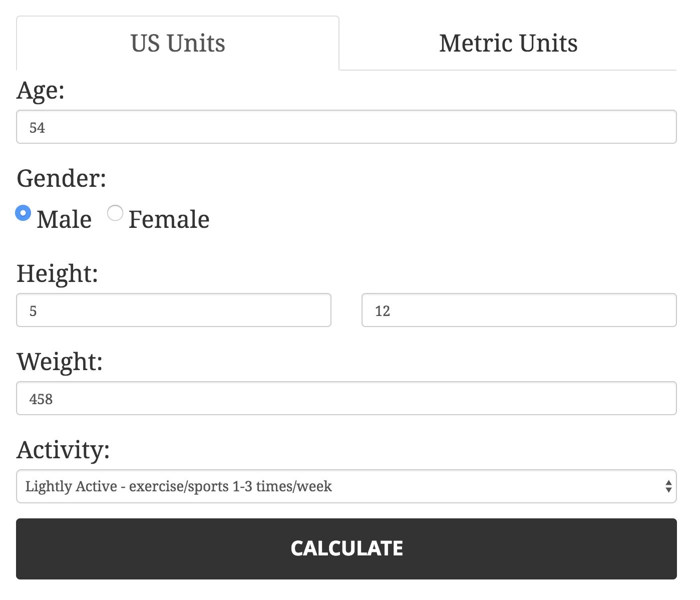Focus the Age field showing 54
700x600 pixels.
point(346,127)
